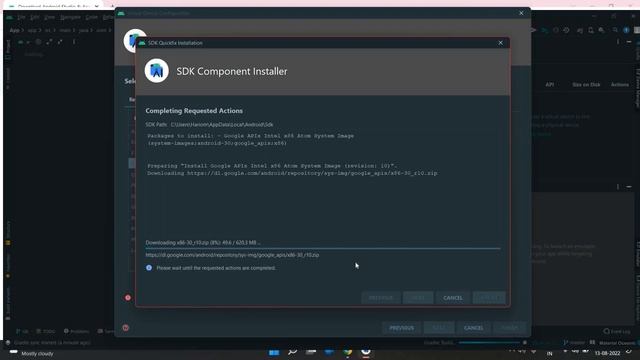Click the dl.google.com download URL text below progress bar

click(232, 255)
